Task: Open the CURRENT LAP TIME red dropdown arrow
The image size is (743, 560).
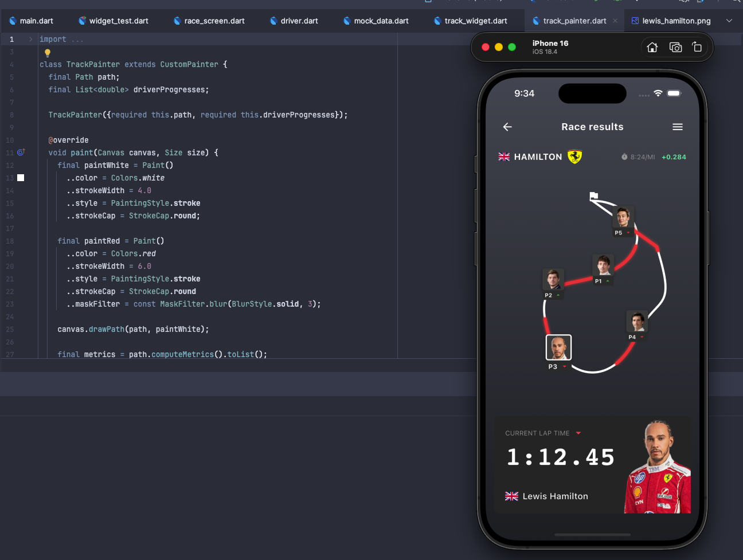Action: [578, 433]
